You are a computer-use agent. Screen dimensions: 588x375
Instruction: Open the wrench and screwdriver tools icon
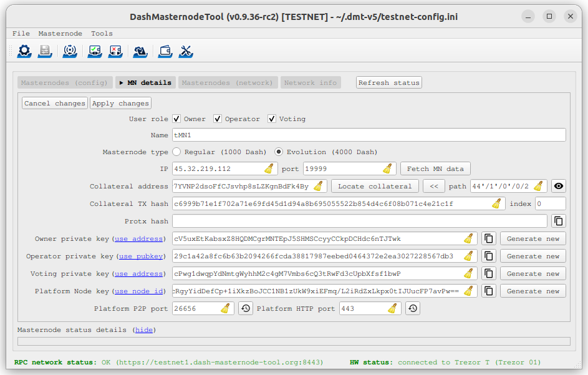(x=186, y=51)
